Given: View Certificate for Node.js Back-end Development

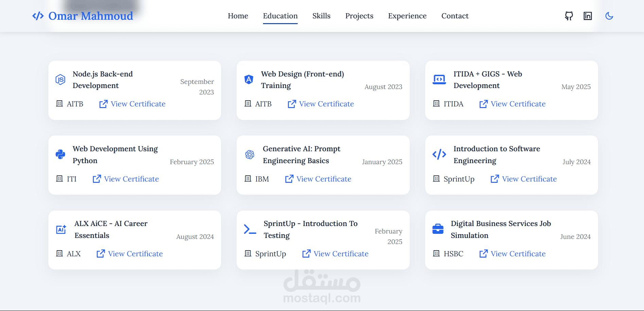Looking at the screenshot, I should pos(132,104).
